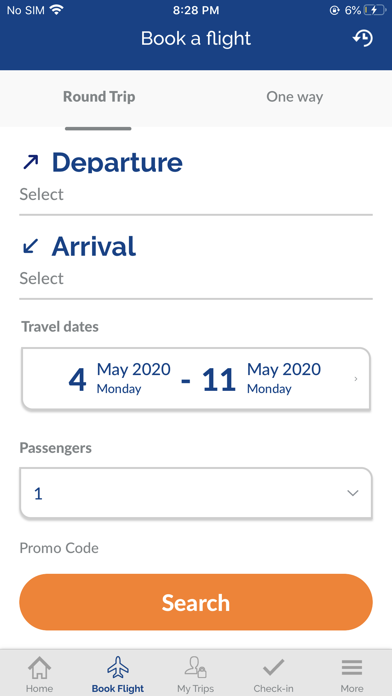Open My Trips person icon

(x=195, y=668)
